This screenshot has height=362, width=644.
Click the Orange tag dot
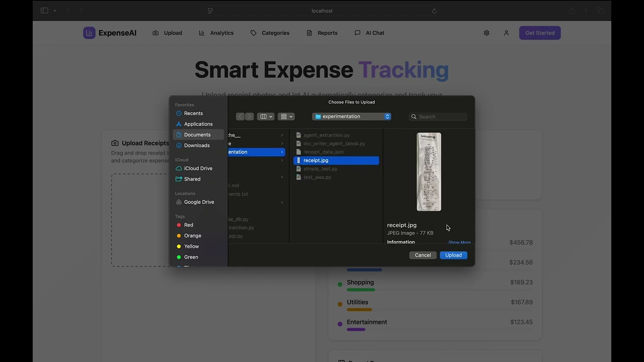(179, 236)
